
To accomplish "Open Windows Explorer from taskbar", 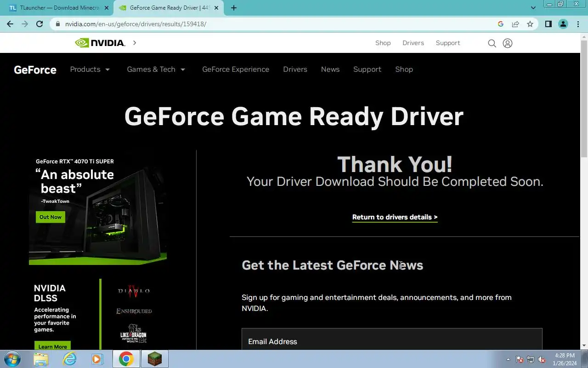I will (41, 359).
